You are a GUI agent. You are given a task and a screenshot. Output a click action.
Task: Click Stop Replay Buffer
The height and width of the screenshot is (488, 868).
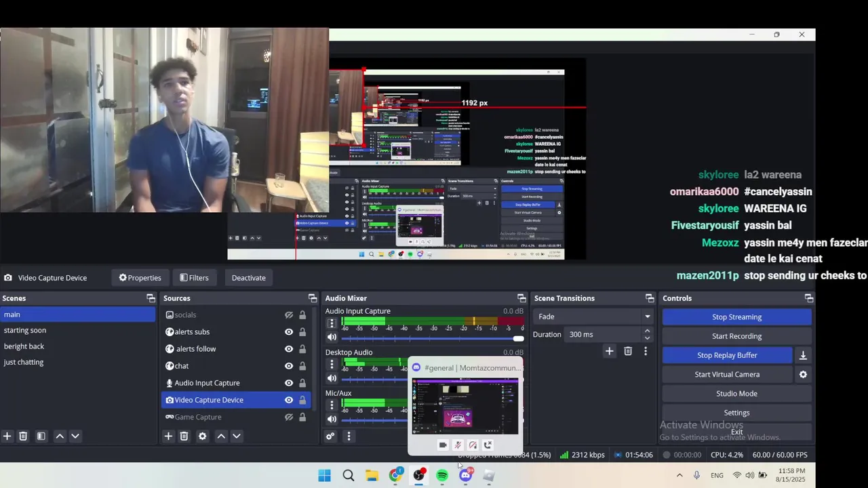[x=727, y=355]
